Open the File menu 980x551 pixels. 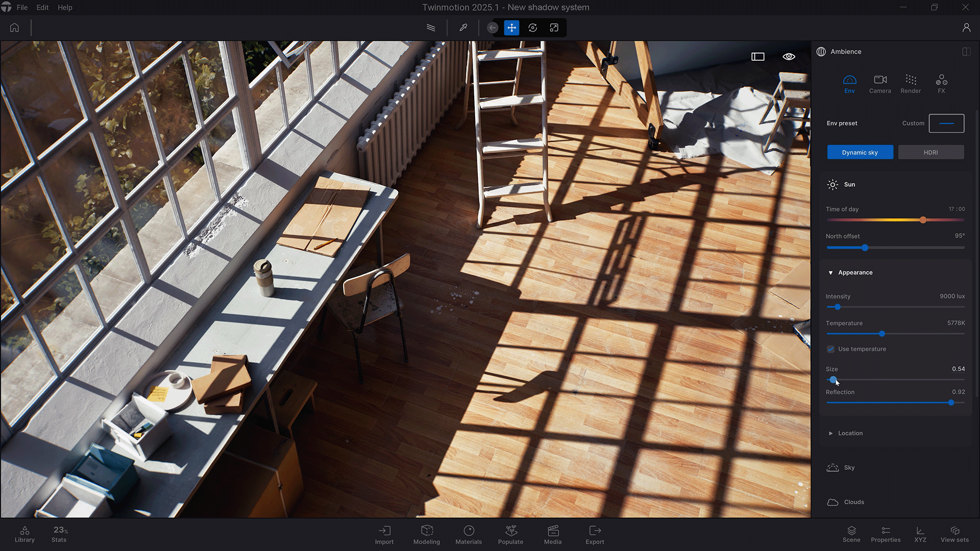pyautogui.click(x=22, y=8)
